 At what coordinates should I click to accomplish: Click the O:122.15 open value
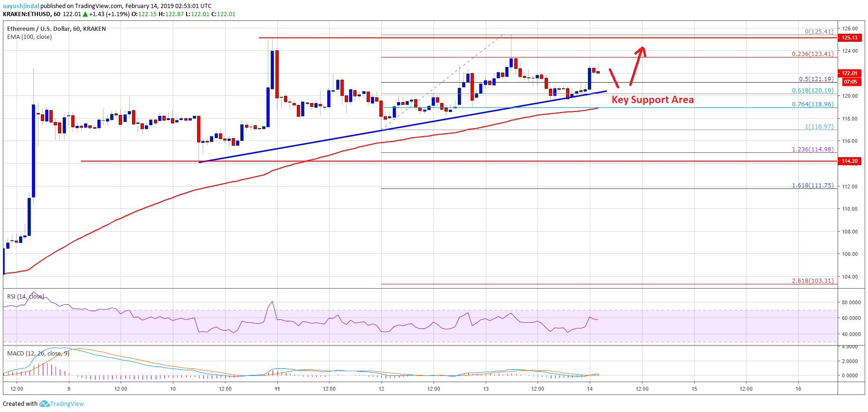[144, 14]
